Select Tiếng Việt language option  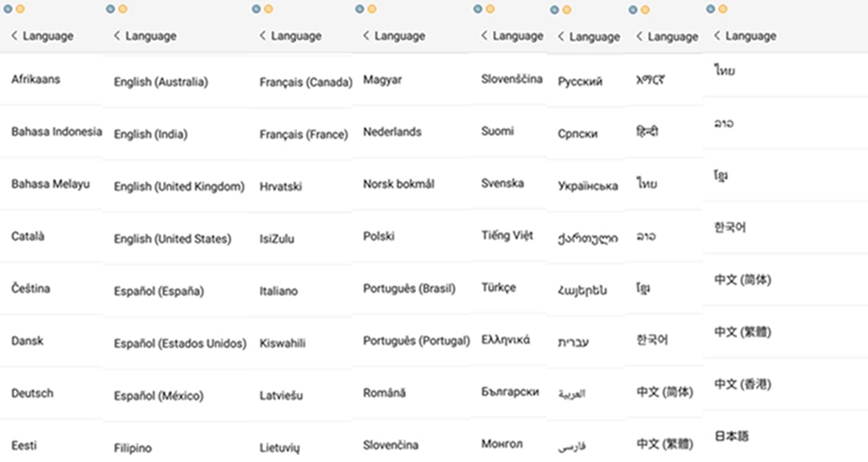[508, 236]
